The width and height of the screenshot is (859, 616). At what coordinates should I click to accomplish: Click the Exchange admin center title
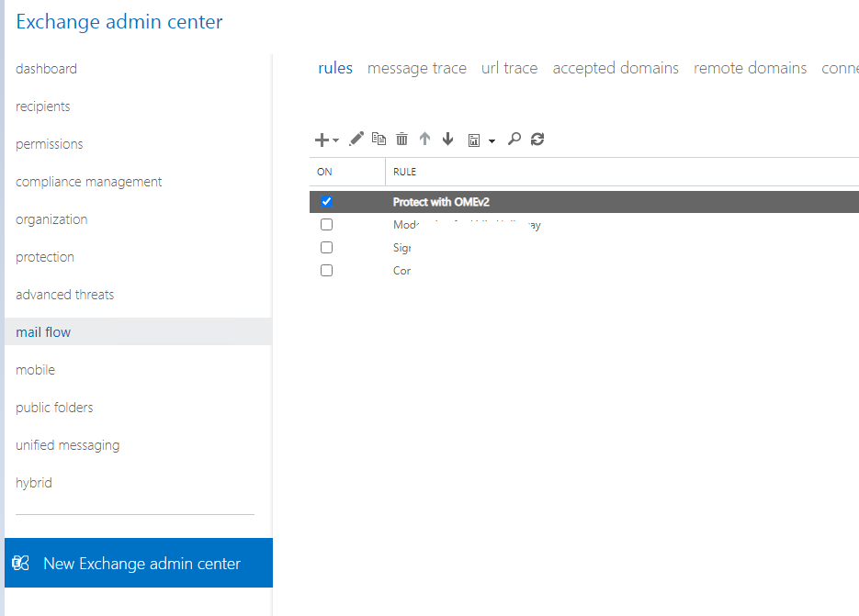click(x=119, y=22)
